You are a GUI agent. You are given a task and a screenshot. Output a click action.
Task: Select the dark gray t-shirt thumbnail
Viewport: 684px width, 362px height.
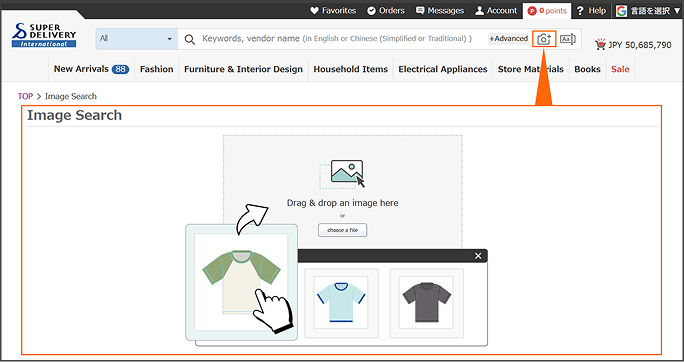point(427,303)
